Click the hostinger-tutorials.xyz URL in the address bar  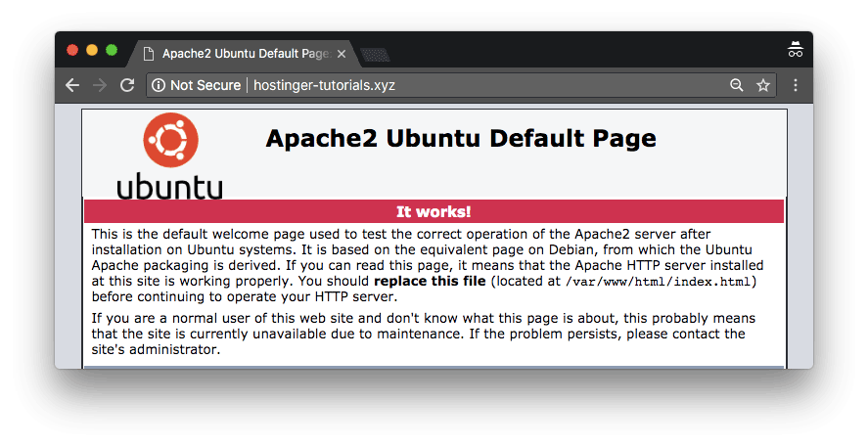point(324,86)
